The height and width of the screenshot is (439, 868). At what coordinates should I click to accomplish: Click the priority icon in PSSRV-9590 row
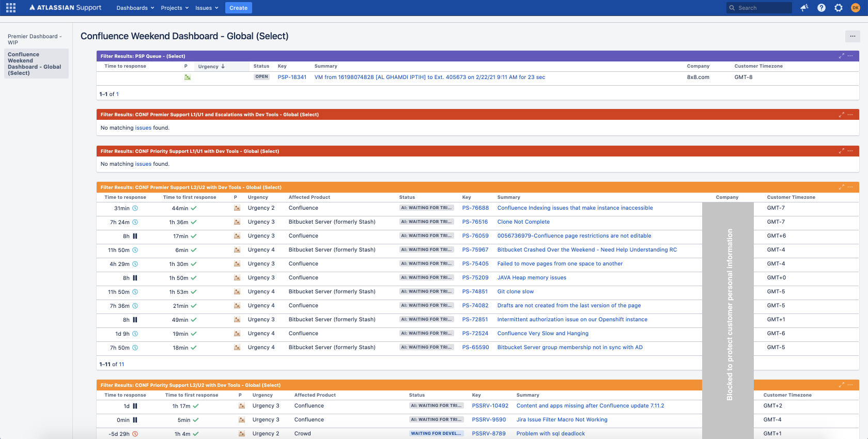242,420
